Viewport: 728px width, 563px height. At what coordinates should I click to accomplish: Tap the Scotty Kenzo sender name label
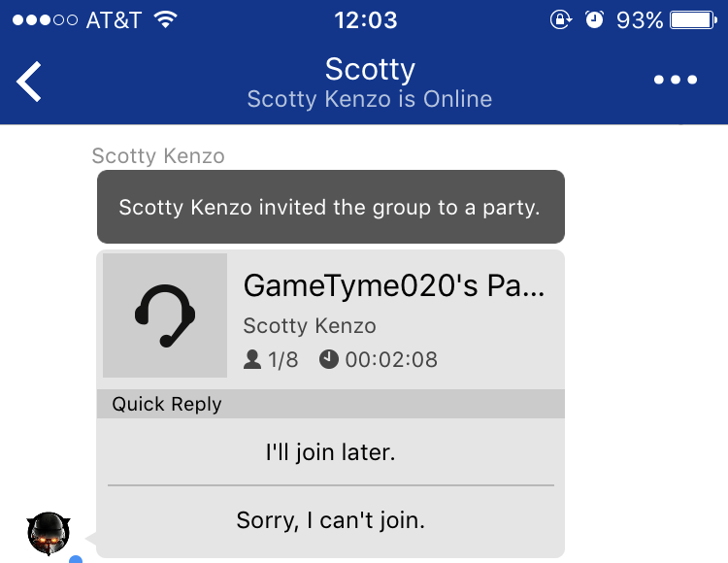pos(158,156)
